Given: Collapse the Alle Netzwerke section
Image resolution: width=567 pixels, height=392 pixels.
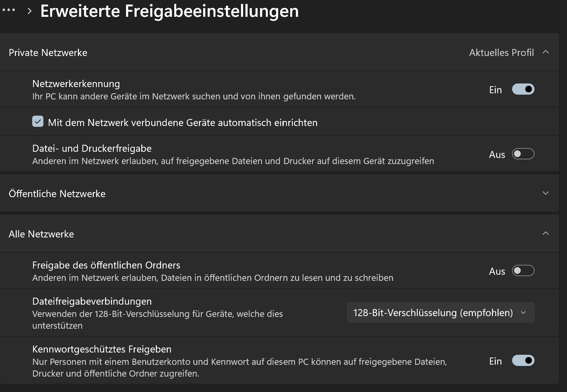Looking at the screenshot, I should [x=545, y=233].
